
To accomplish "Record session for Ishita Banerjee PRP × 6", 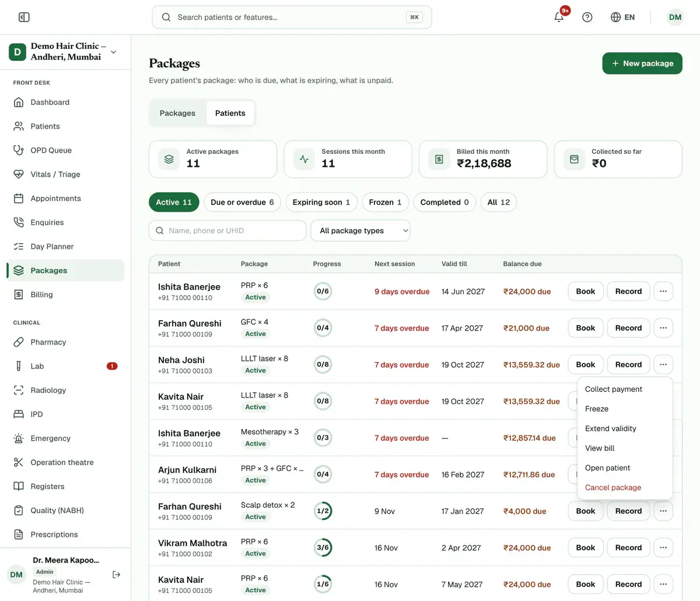I will 628,291.
